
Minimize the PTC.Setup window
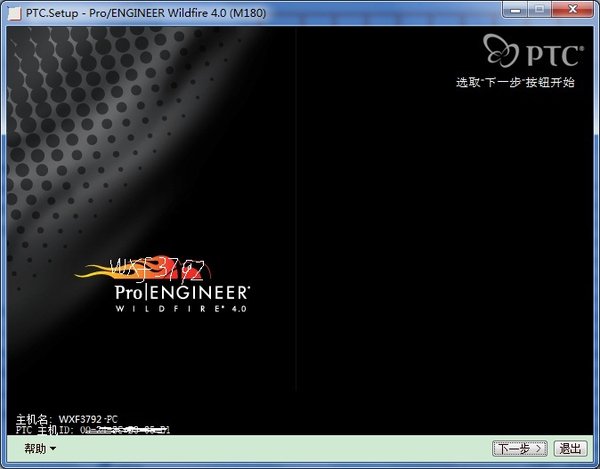click(x=515, y=10)
